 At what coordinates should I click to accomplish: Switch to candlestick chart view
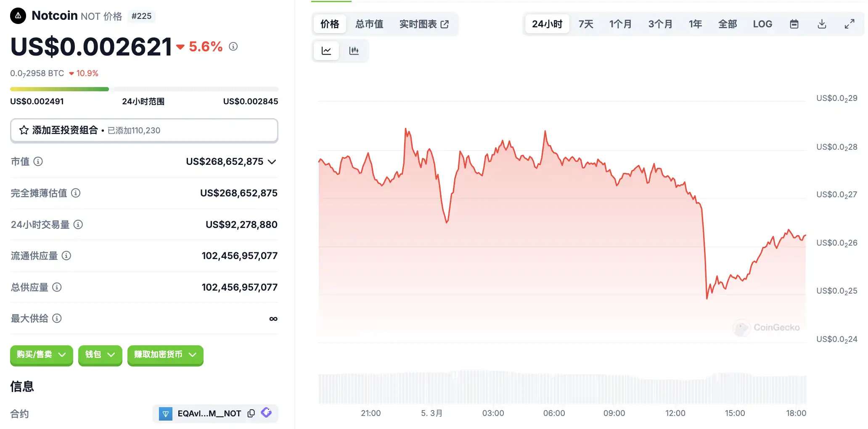pos(354,51)
